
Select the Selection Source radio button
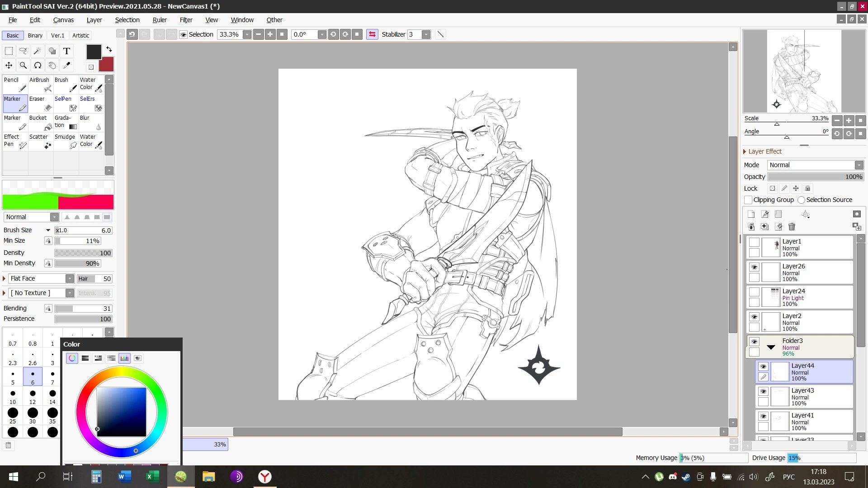click(802, 200)
